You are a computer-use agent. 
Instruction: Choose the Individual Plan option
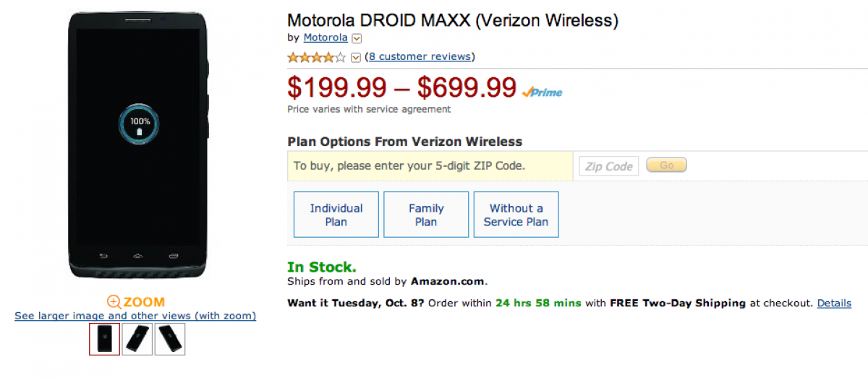pos(336,215)
